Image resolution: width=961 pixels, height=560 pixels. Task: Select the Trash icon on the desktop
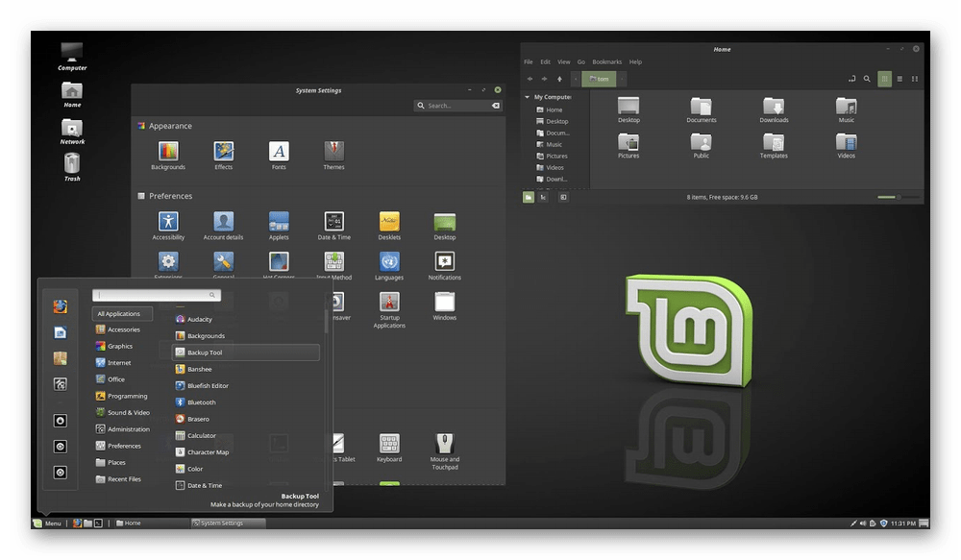coord(72,166)
